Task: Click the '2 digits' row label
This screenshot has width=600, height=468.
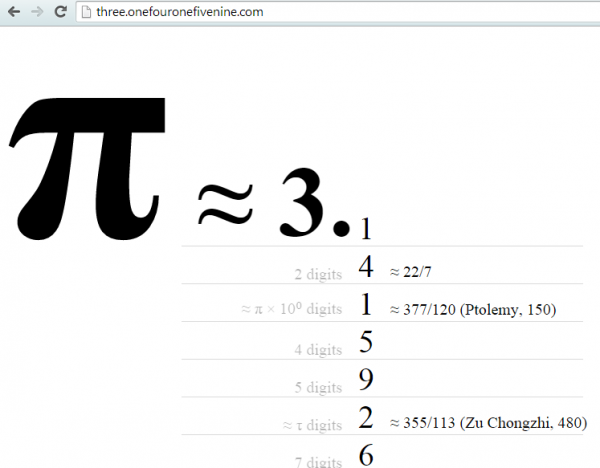Action: point(318,274)
